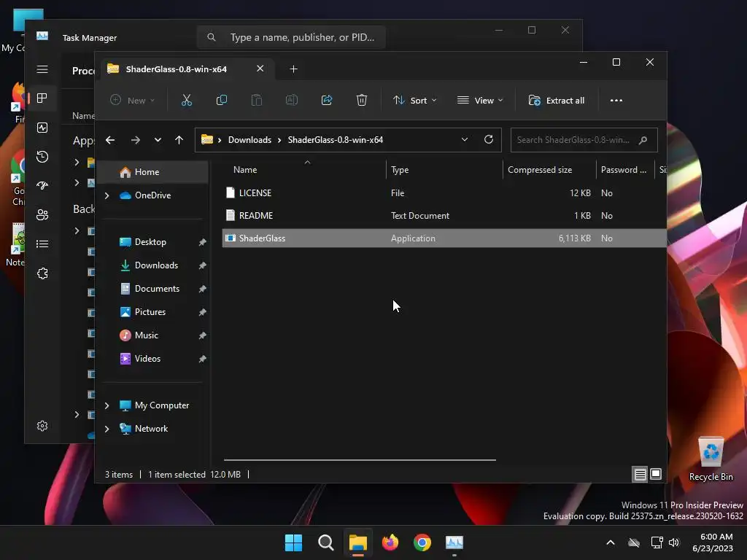Viewport: 747px width, 560px height.
Task: Open recent locations dropdown chevron
Action: pos(158,140)
